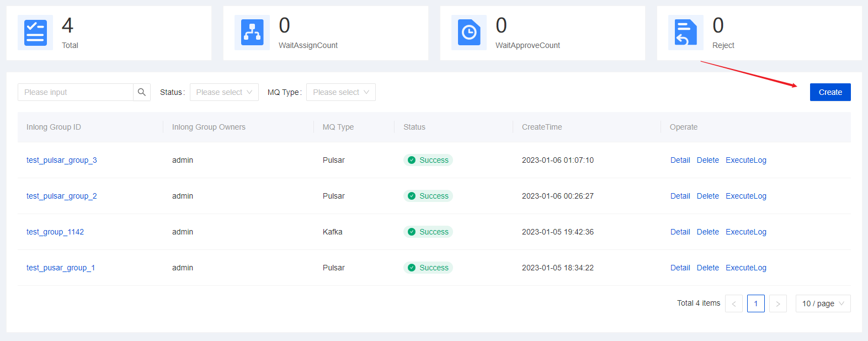Open the Status filter dropdown
Image resolution: width=868 pixels, height=341 pixels.
(x=224, y=92)
